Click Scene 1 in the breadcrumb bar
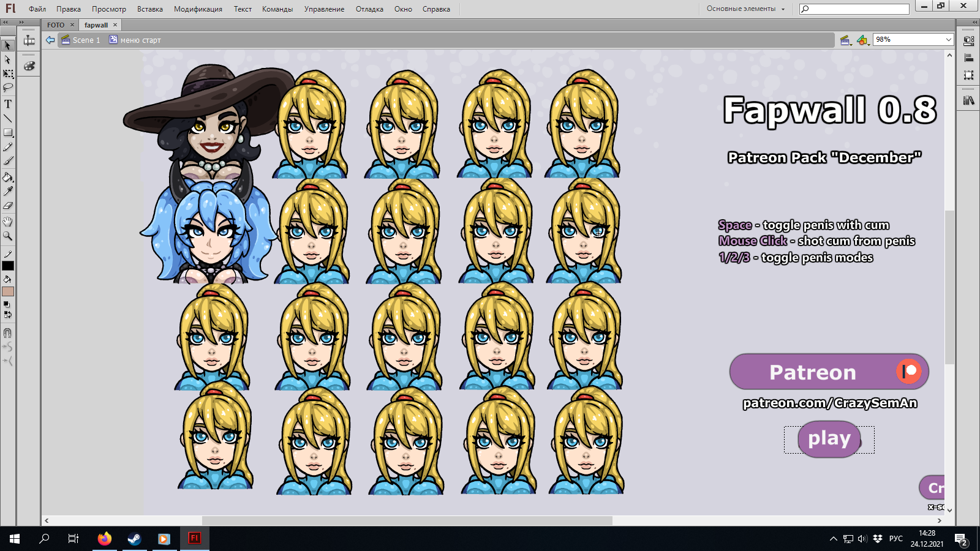 81,40
